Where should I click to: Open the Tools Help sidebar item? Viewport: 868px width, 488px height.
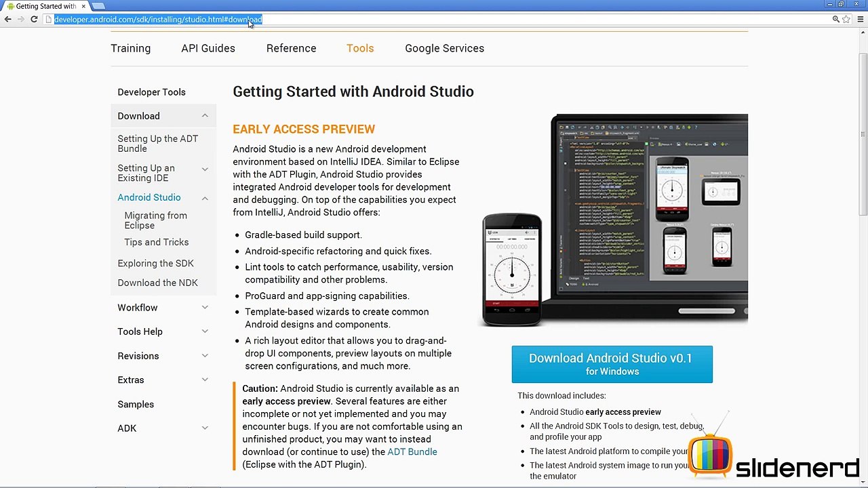tap(140, 331)
